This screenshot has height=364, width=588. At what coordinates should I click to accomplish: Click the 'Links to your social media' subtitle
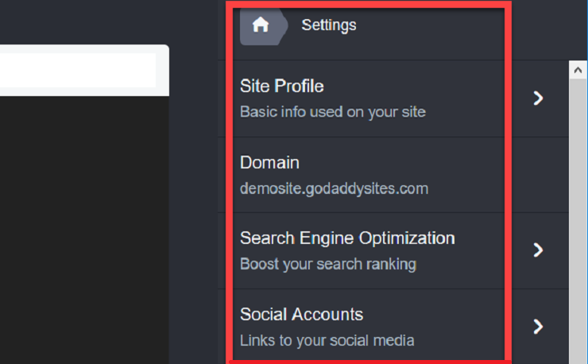(327, 341)
